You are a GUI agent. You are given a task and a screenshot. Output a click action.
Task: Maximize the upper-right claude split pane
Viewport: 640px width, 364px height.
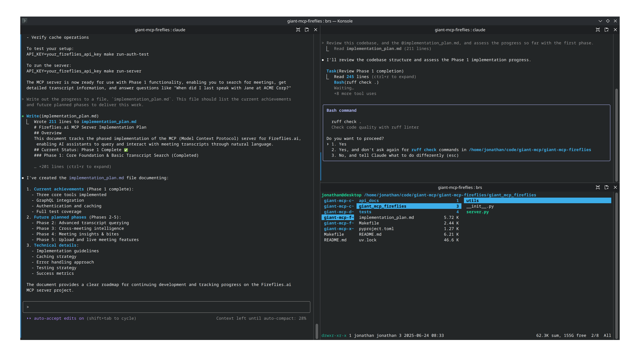point(598,30)
